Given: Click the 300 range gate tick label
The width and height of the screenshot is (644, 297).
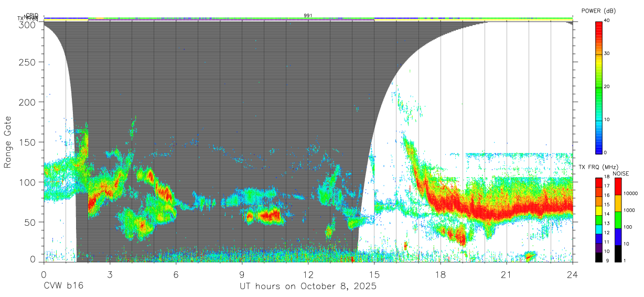Looking at the screenshot, I should pyautogui.click(x=28, y=24).
